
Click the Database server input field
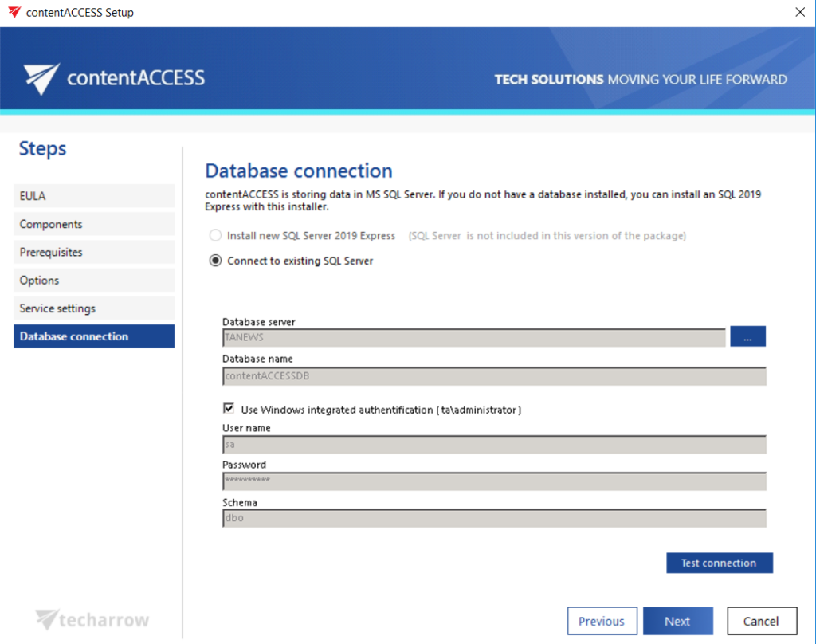[473, 336]
